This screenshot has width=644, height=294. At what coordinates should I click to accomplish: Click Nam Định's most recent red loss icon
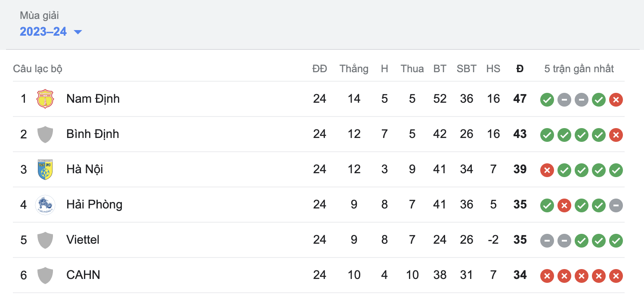tap(616, 100)
